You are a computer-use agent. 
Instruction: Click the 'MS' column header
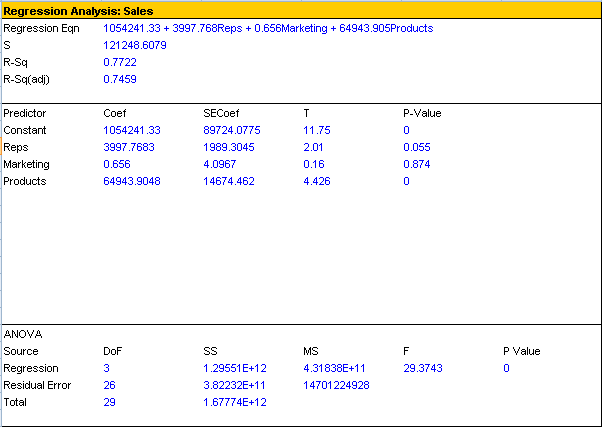coord(311,351)
